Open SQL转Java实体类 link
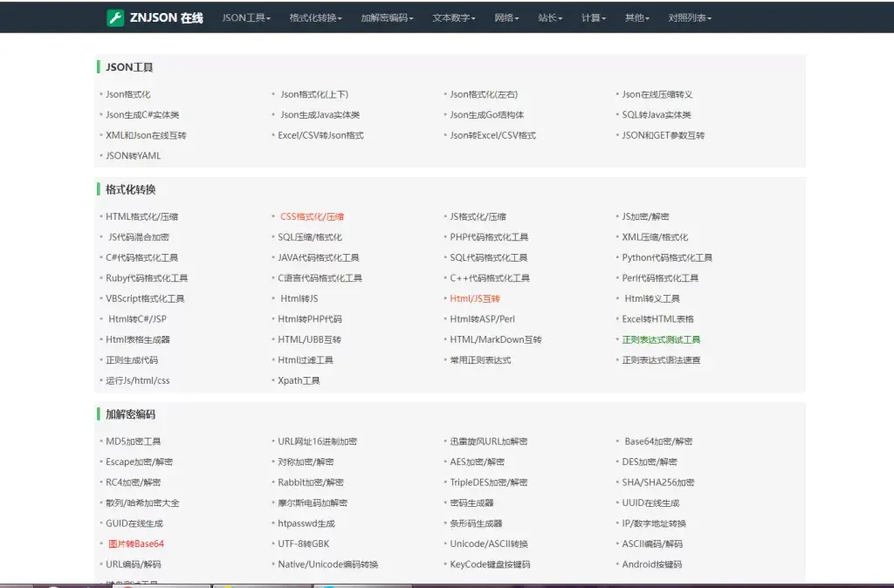This screenshot has width=894, height=588. 657,115
